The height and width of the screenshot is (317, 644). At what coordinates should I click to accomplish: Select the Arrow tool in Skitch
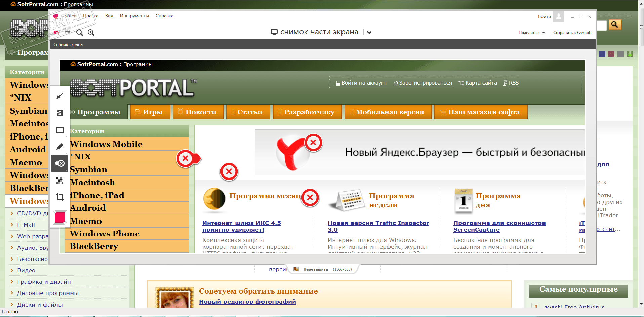(60, 96)
